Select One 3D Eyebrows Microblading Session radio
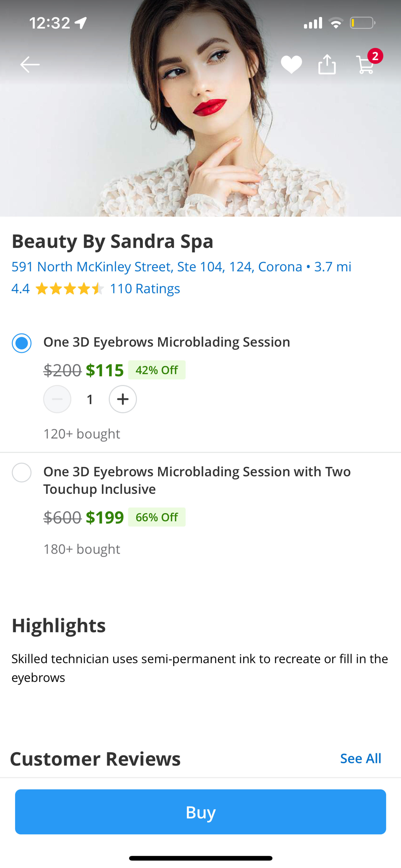The width and height of the screenshot is (401, 868). (22, 343)
